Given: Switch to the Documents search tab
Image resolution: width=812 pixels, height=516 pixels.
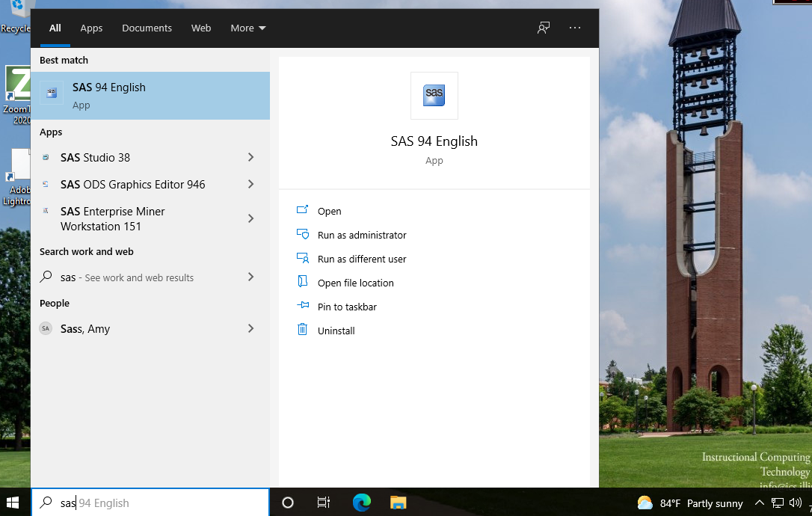Looking at the screenshot, I should (x=147, y=28).
